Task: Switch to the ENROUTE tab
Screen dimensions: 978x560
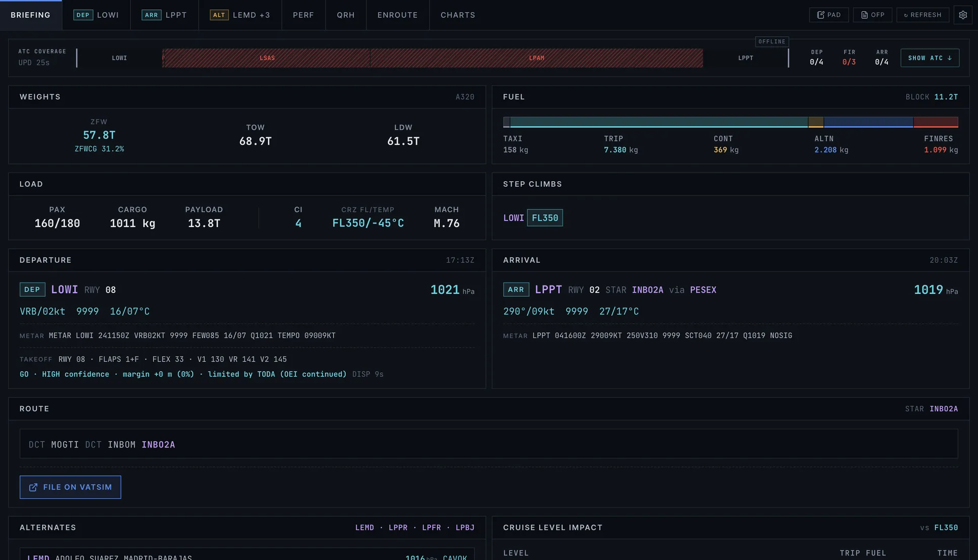Action: [x=398, y=15]
